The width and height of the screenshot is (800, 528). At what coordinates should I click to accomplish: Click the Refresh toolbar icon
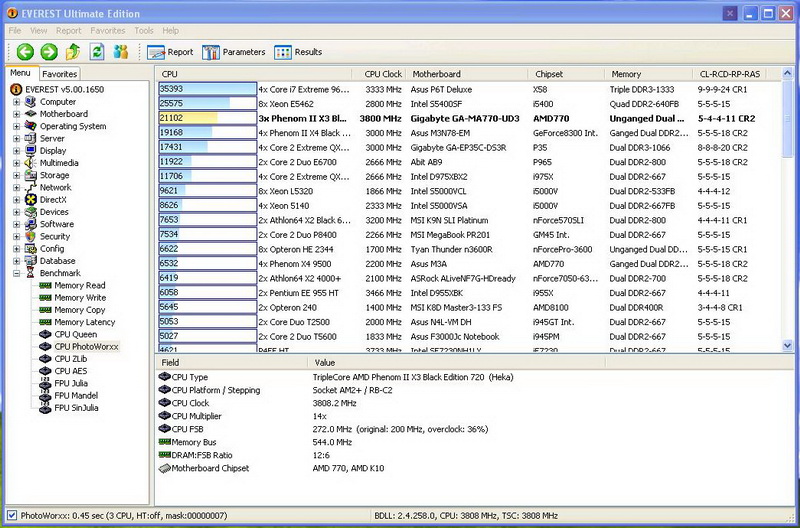point(97,52)
